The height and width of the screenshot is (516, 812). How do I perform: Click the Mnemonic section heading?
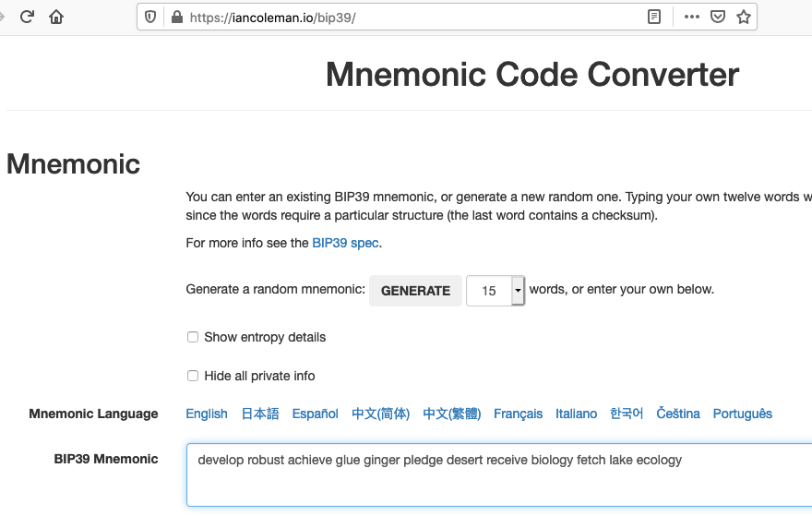click(73, 164)
